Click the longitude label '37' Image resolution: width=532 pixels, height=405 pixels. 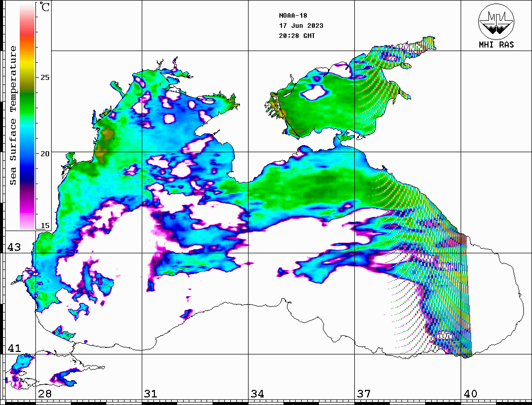coord(364,393)
